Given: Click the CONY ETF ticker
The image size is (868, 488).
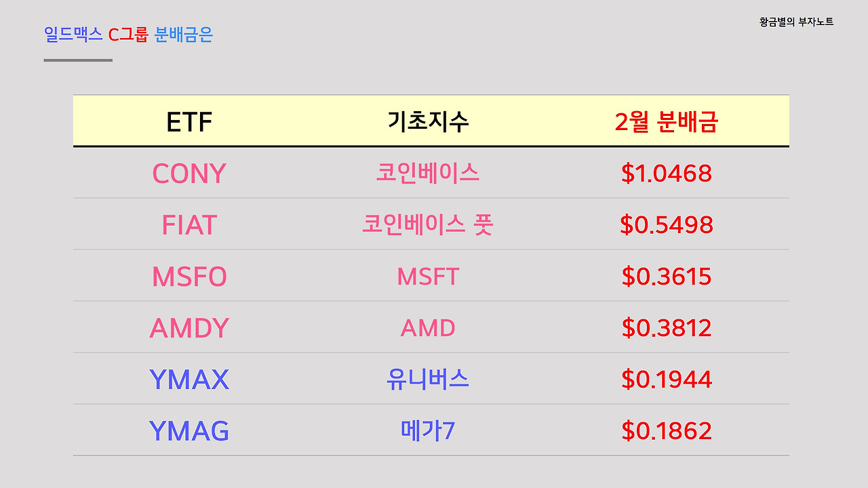Looking at the screenshot, I should (x=189, y=174).
